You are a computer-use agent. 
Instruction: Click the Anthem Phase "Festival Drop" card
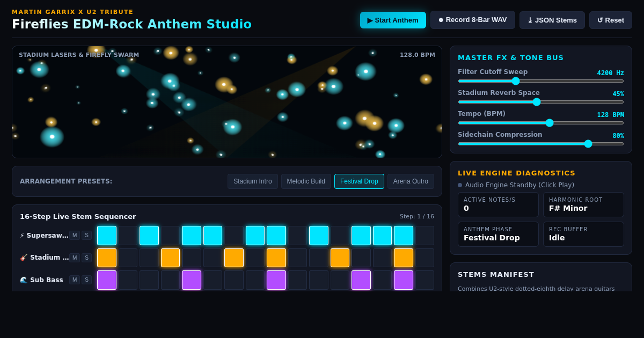(498, 234)
